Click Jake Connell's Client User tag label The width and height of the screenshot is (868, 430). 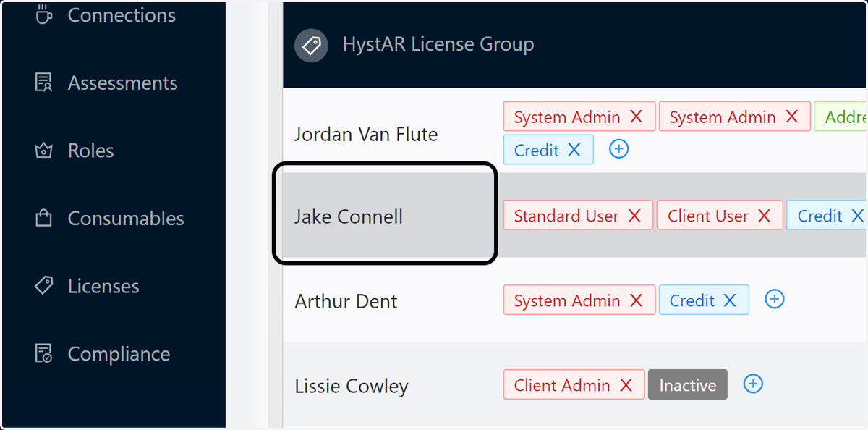point(708,216)
